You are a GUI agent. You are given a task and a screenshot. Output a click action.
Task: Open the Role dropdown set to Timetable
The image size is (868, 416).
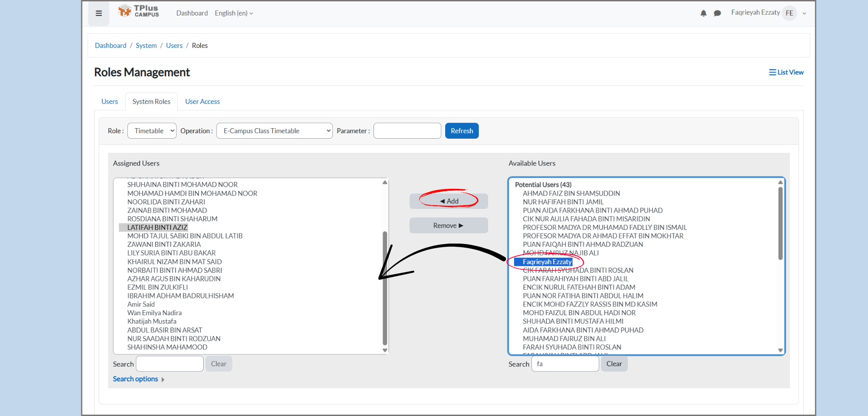(152, 131)
